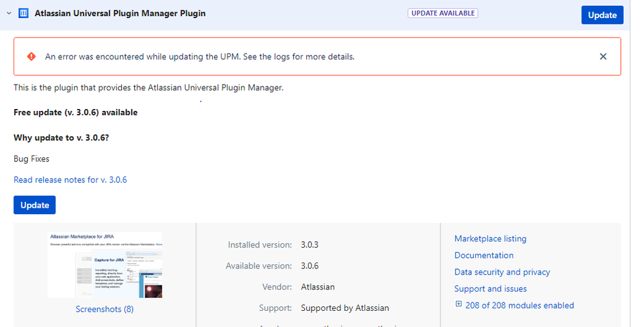Select the Supported by Atlassian text
The height and width of the screenshot is (327, 644).
345,308
